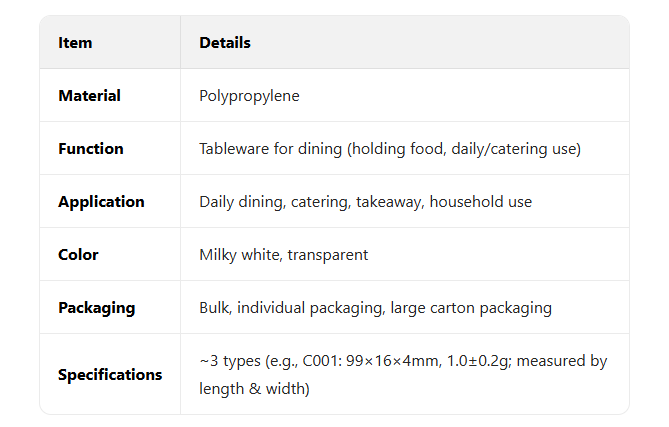The image size is (669, 427).
Task: Click the "Milky white" text
Action: 239,255
